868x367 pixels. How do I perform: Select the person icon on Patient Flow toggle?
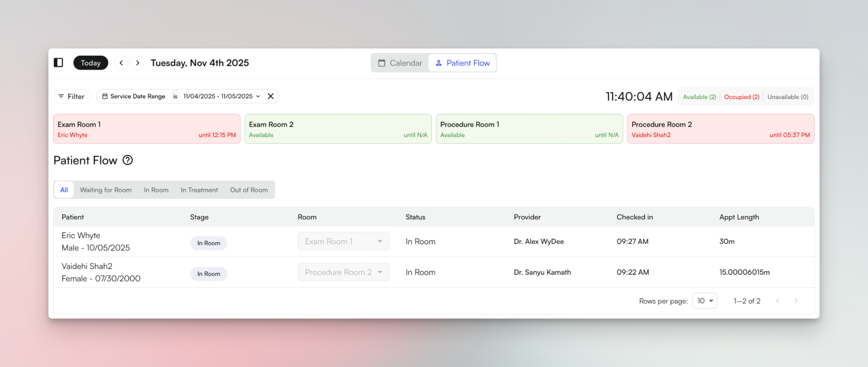point(439,63)
